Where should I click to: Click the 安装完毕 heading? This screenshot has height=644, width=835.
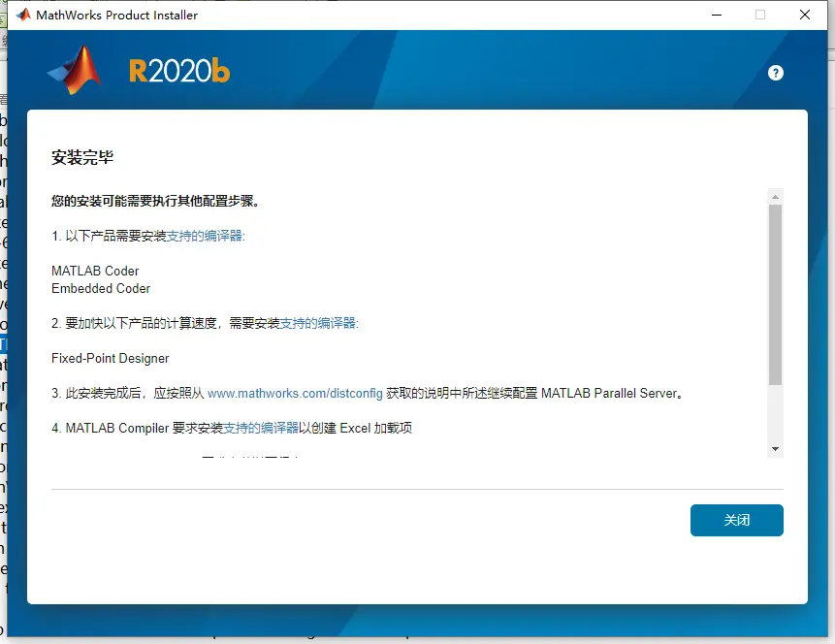coord(82,157)
